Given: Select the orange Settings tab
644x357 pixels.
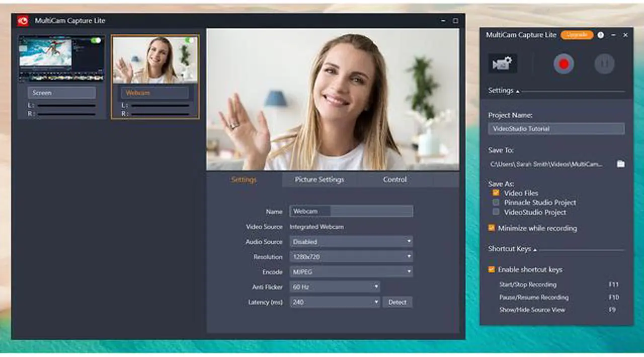Looking at the screenshot, I should coord(244,179).
